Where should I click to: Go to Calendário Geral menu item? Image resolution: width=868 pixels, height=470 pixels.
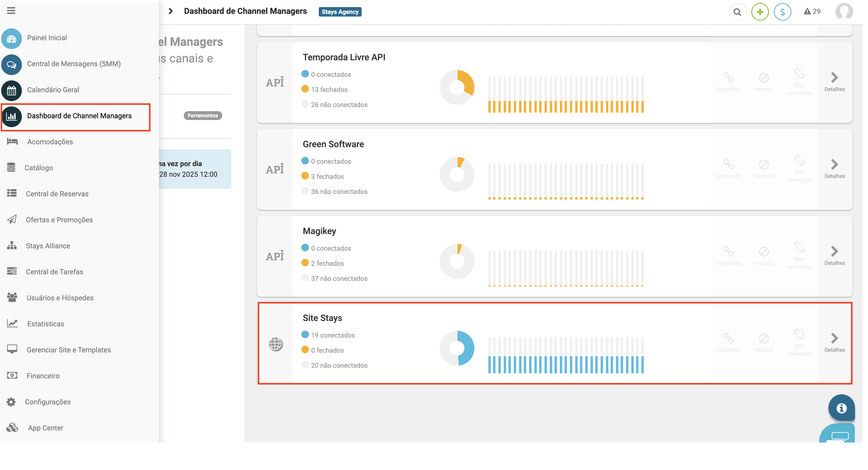[53, 90]
